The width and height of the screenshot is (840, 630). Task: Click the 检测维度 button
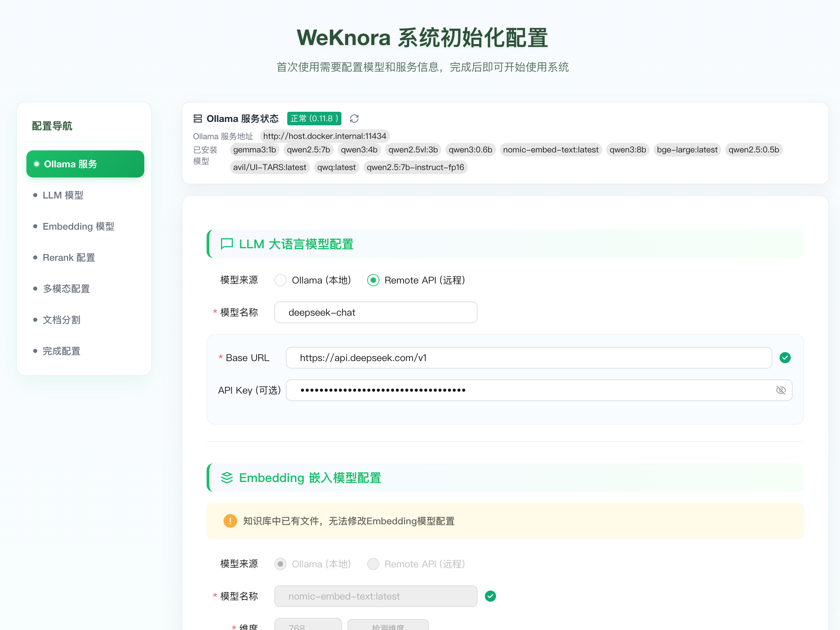coord(388,626)
